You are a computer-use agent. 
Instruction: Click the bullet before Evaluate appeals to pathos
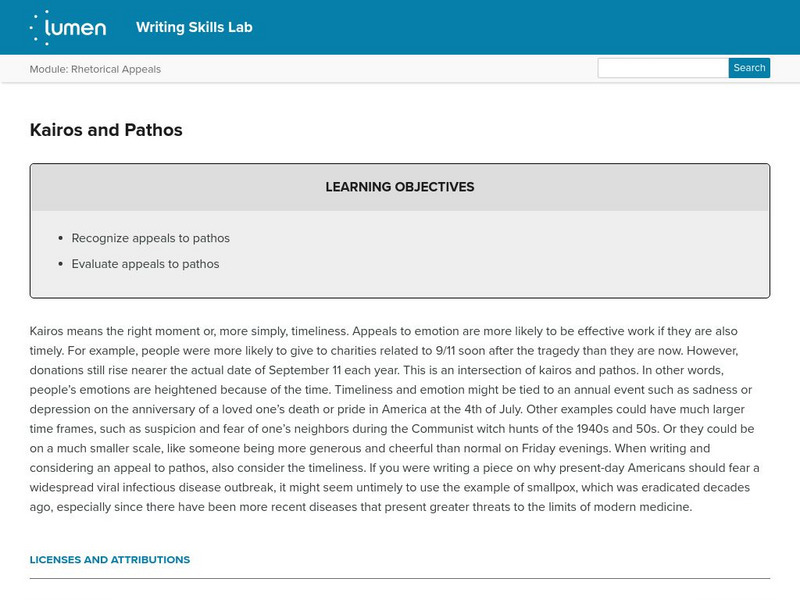[x=60, y=264]
